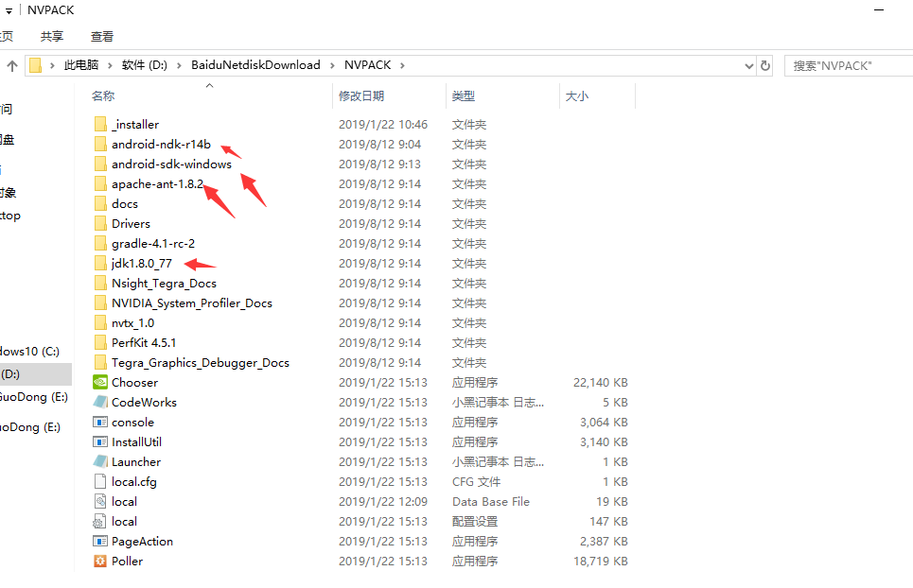The height and width of the screenshot is (588, 913).
Task: Select the Launcher log file icon
Action: [100, 461]
